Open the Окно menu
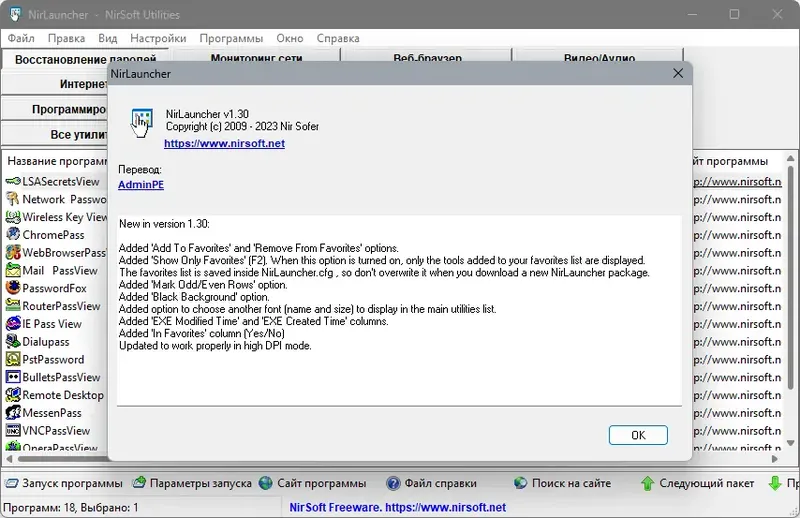 (290, 38)
